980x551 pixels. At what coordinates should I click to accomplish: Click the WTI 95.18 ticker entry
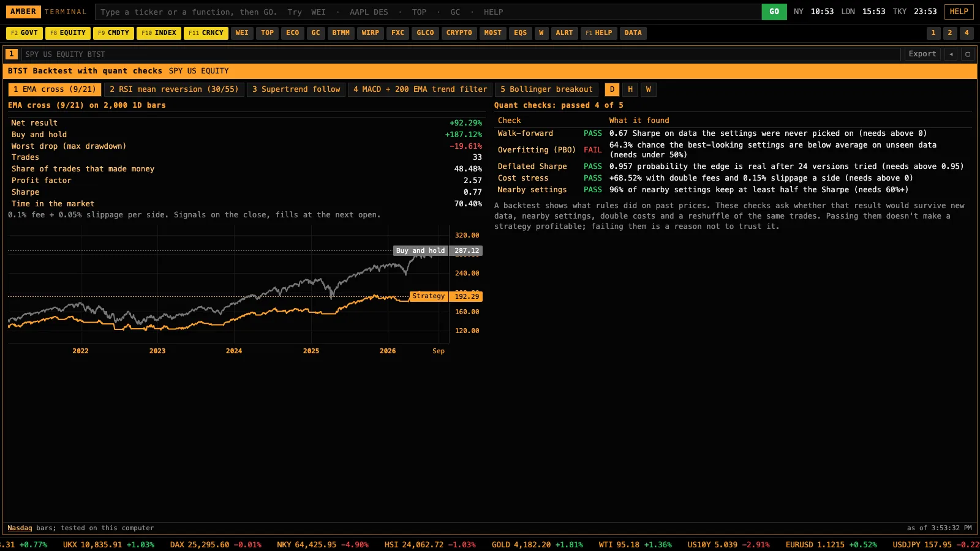[635, 544]
